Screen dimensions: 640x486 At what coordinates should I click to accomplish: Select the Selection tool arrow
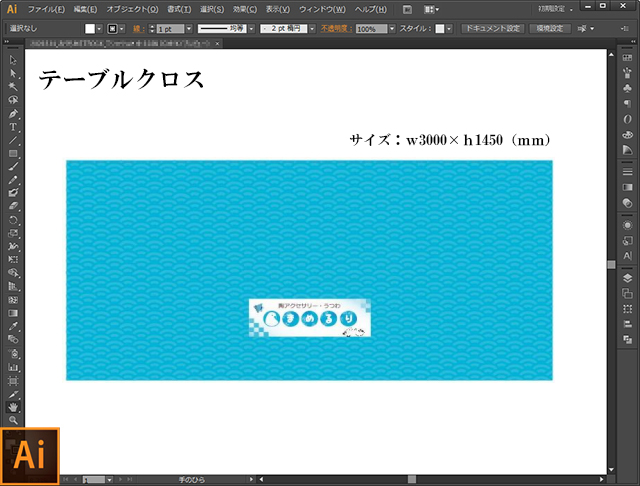(13, 61)
